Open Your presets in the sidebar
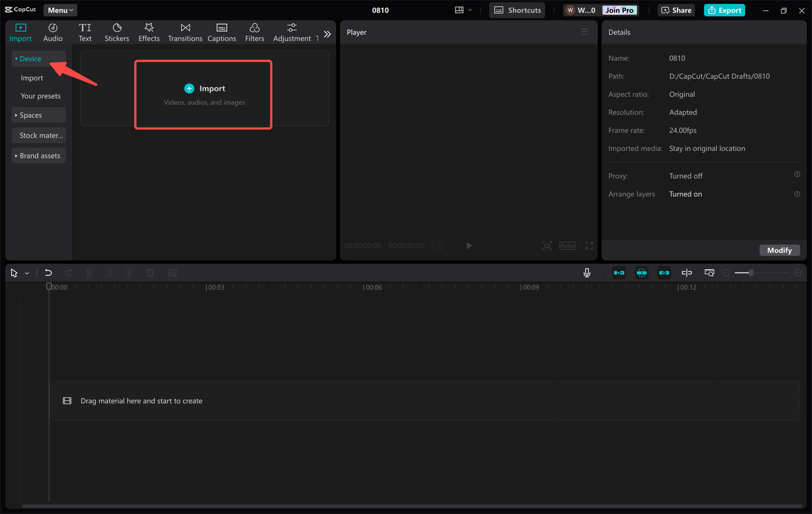Image resolution: width=812 pixels, height=514 pixels. (40, 95)
